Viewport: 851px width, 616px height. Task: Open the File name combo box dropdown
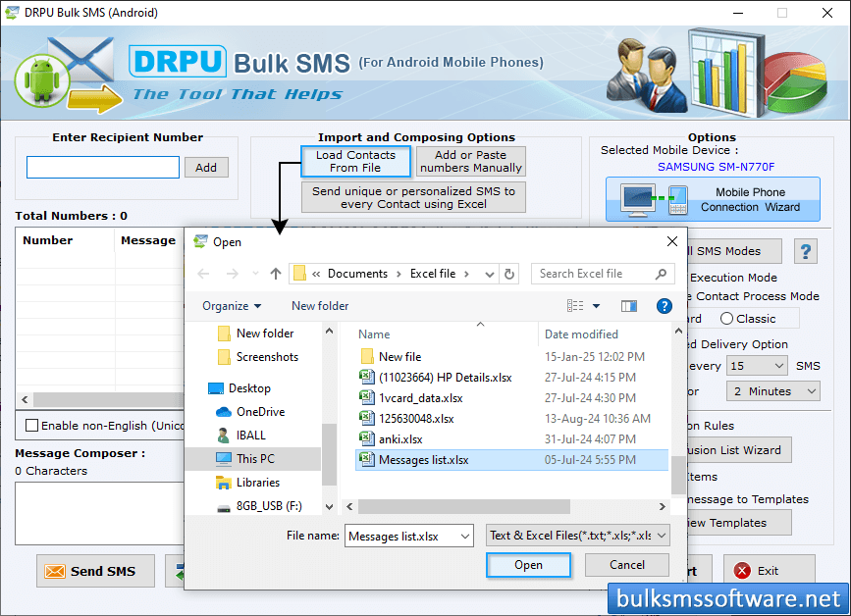(465, 537)
